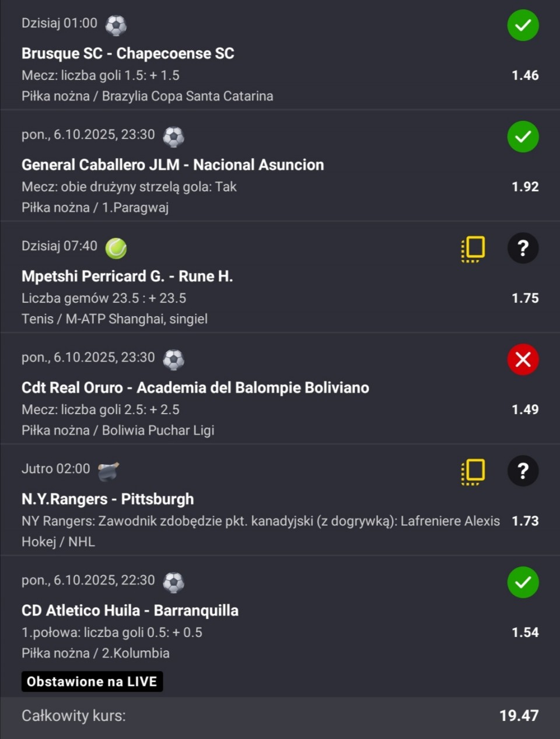The width and height of the screenshot is (560, 739).
Task: Tap the question mark on Mpetshi Perricard match
Action: (x=523, y=248)
